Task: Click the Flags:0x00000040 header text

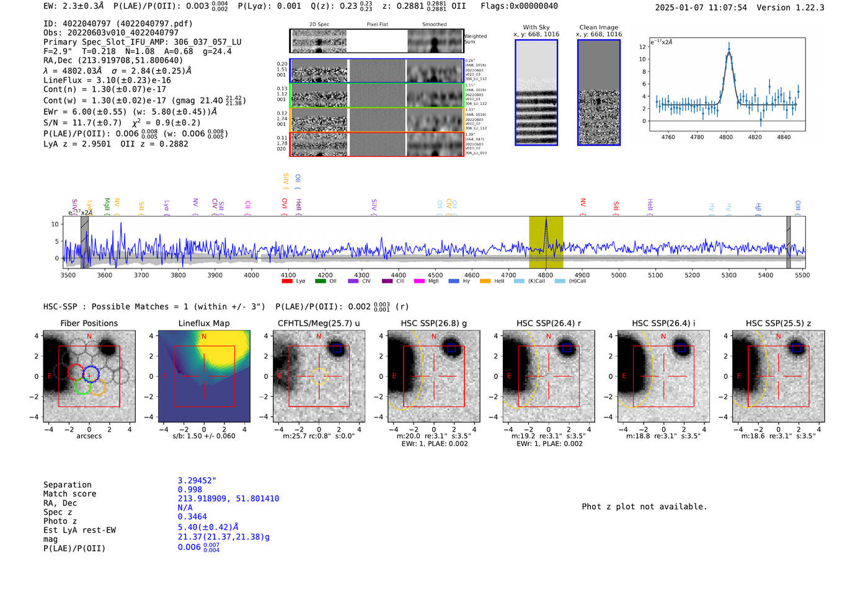Action: (519, 6)
